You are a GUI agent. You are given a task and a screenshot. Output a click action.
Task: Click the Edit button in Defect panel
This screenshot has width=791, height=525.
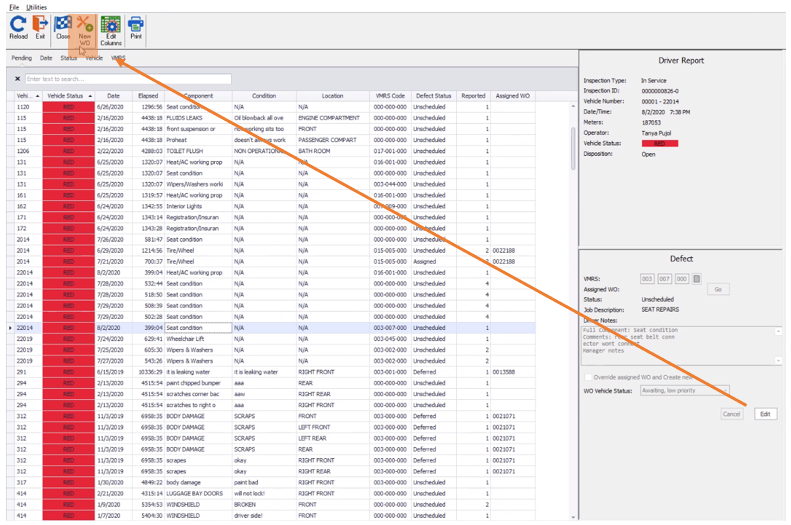[765, 414]
